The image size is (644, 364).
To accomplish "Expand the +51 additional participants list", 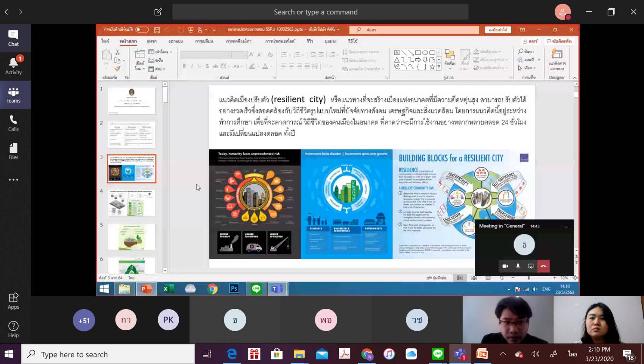I will [84, 320].
